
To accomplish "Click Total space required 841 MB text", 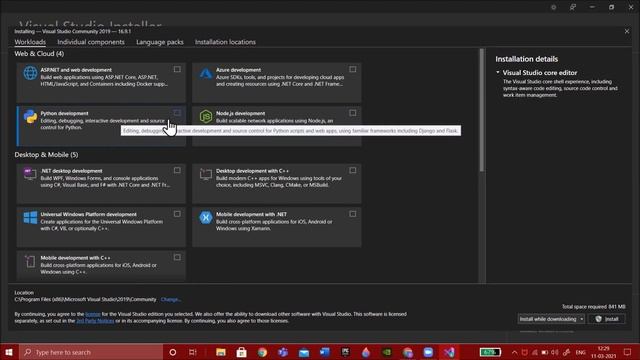I will pos(593,307).
